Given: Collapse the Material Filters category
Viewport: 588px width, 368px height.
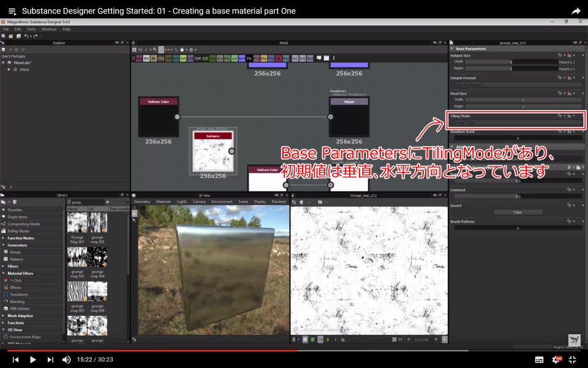Looking at the screenshot, I should (4, 274).
